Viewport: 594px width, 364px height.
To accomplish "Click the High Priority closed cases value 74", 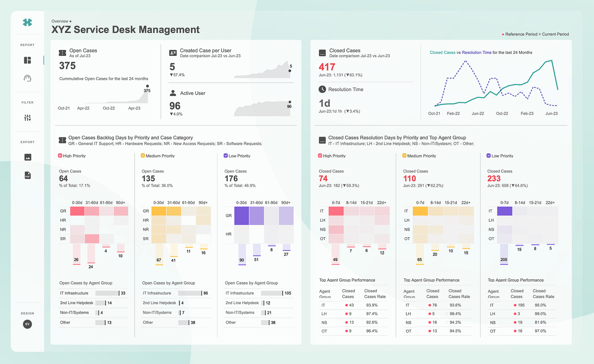I will coord(323,179).
